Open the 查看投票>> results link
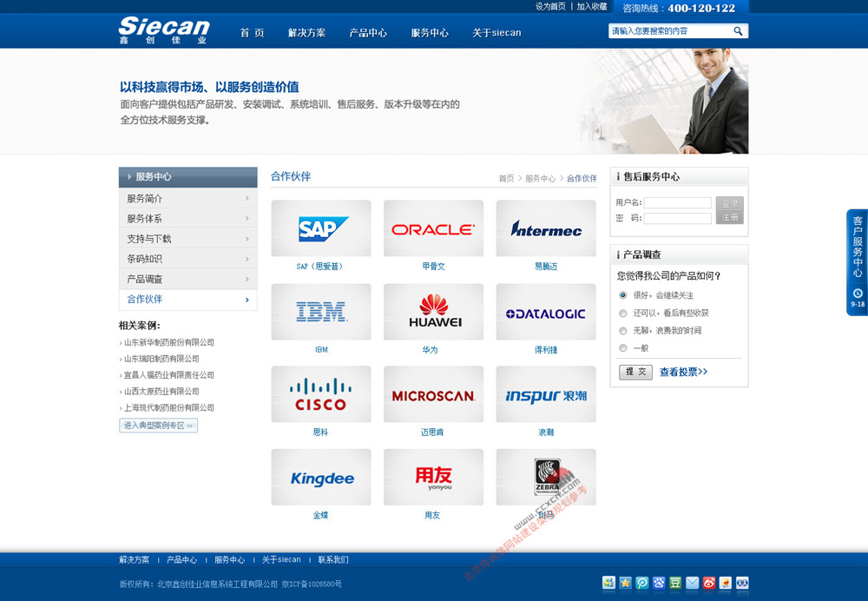Screen dimensions: 868x601 pyautogui.click(x=683, y=372)
